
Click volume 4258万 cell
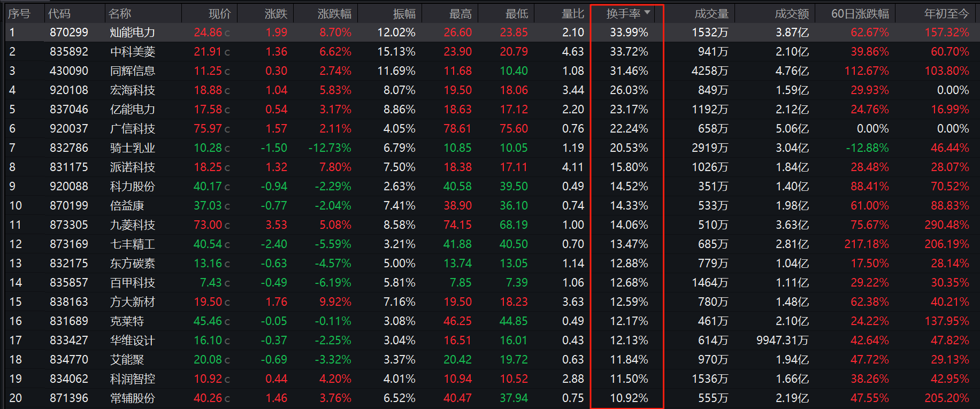click(710, 71)
